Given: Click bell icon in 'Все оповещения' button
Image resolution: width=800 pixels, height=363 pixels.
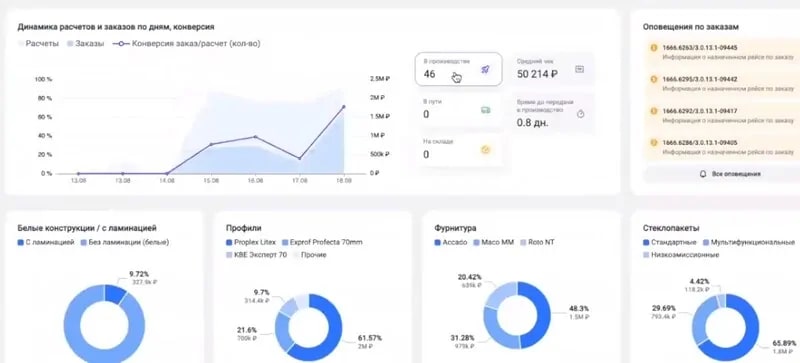Looking at the screenshot, I should tap(703, 174).
